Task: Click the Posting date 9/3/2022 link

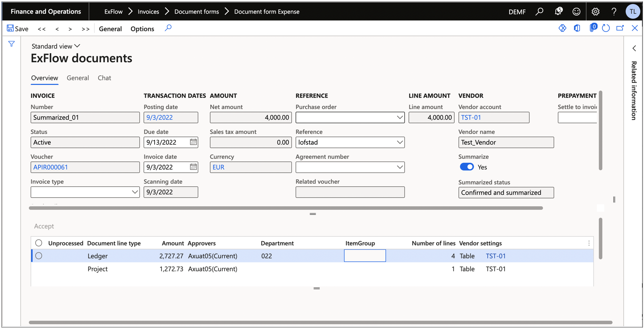Action: [x=159, y=117]
